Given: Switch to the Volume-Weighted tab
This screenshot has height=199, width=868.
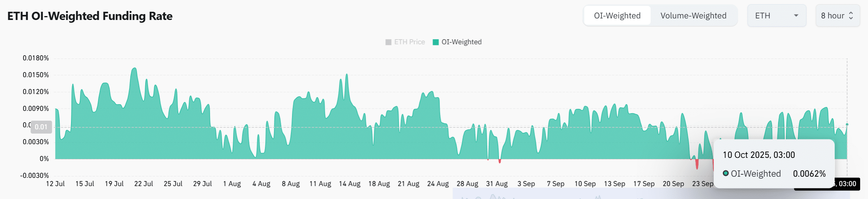Looking at the screenshot, I should [x=693, y=16].
